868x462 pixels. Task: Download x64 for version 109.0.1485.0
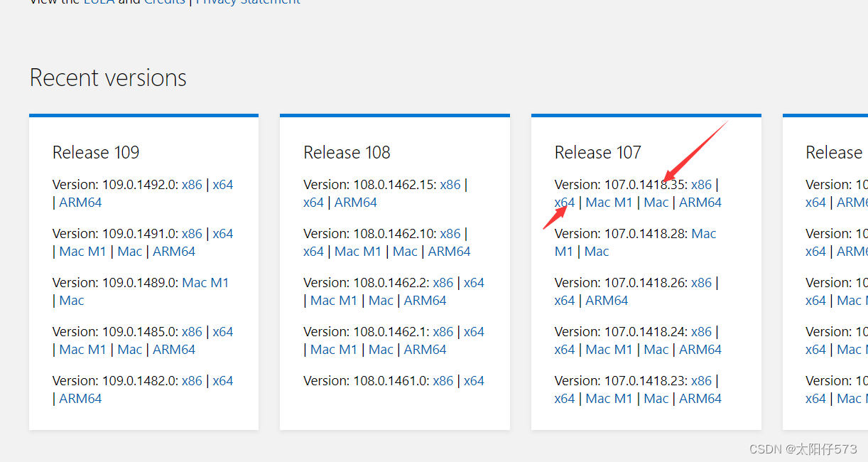(x=223, y=332)
